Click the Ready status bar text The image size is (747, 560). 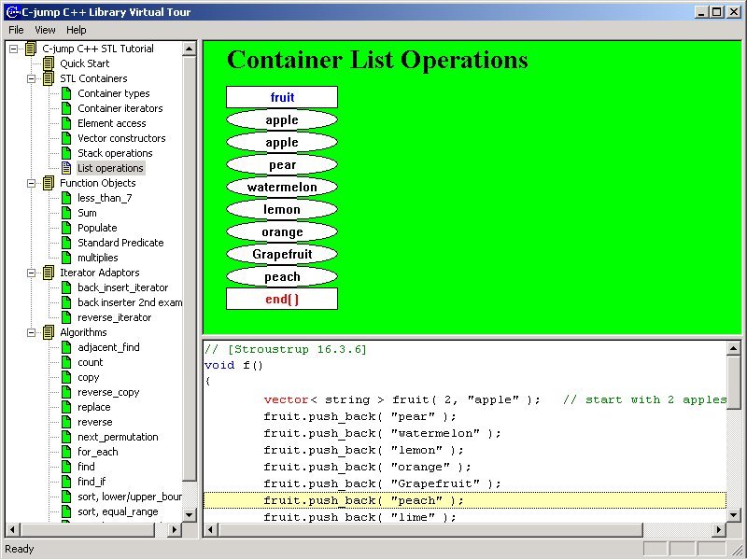coord(20,549)
